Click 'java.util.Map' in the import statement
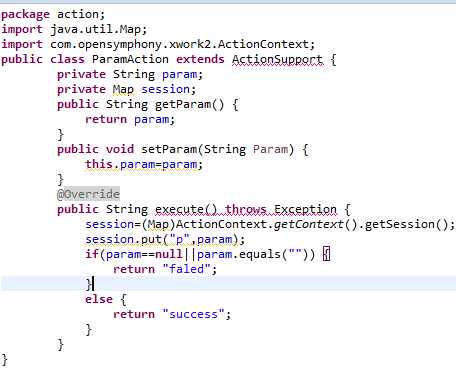Image resolution: width=456 pixels, height=370 pixels. coord(96,29)
